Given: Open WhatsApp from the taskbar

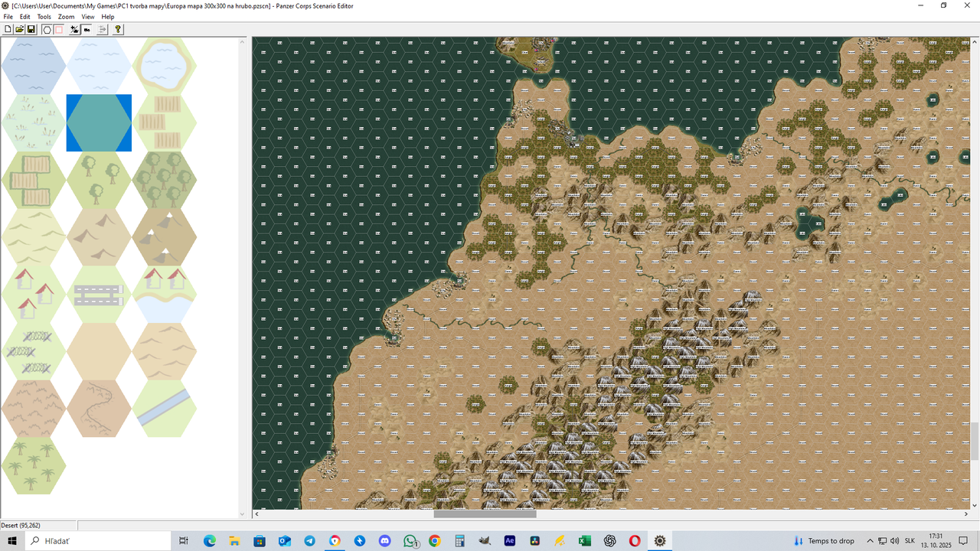Looking at the screenshot, I should tap(410, 540).
